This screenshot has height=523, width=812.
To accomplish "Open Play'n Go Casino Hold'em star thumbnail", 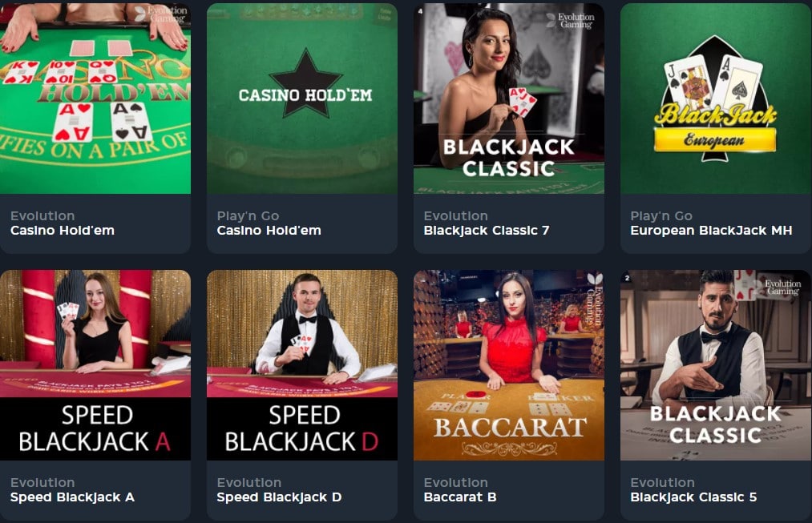I will [302, 99].
